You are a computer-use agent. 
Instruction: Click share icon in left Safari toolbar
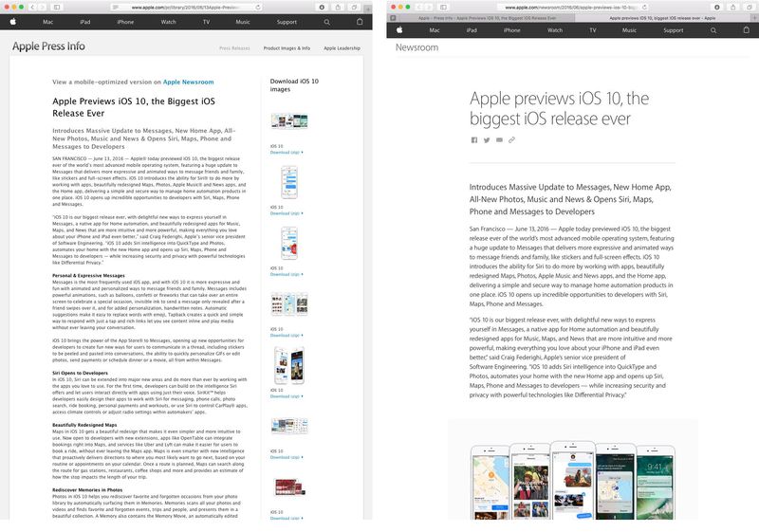338,8
